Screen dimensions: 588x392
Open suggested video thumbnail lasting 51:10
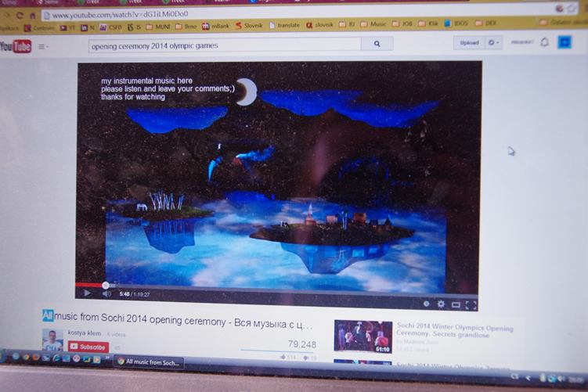pos(363,336)
